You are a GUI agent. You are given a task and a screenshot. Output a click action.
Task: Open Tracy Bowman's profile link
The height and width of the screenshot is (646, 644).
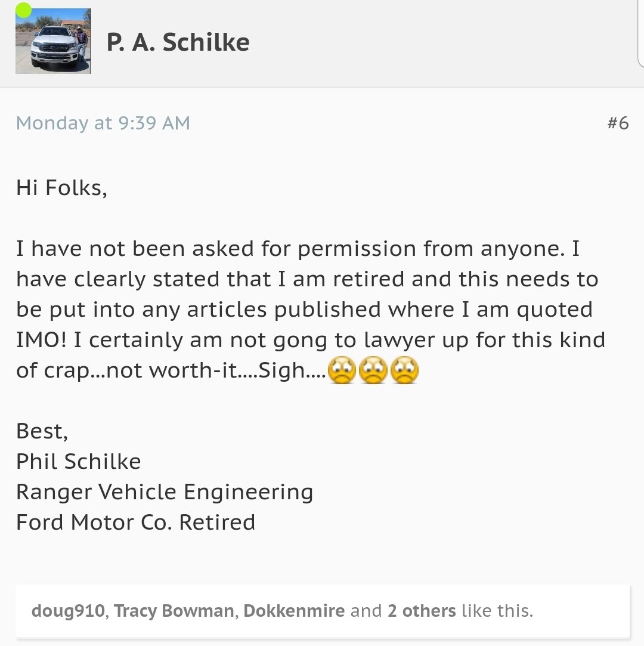click(x=174, y=611)
